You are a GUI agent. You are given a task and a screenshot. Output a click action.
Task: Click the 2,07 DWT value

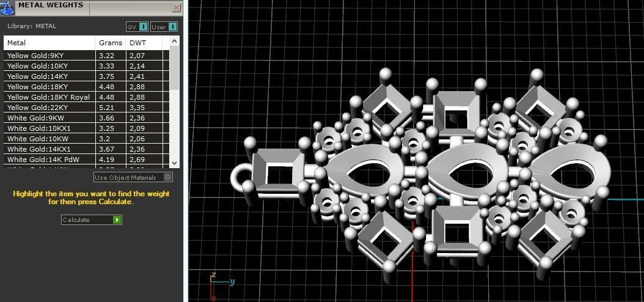pyautogui.click(x=137, y=56)
